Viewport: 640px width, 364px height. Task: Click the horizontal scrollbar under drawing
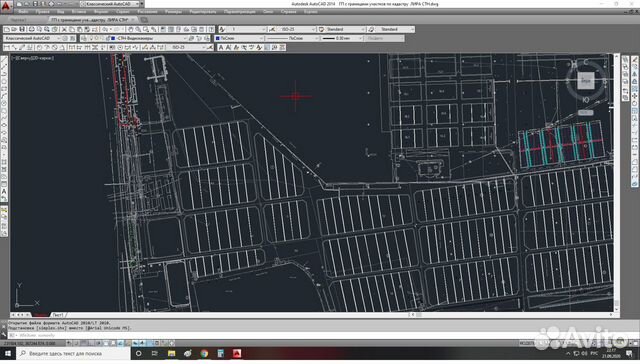tap(511, 315)
